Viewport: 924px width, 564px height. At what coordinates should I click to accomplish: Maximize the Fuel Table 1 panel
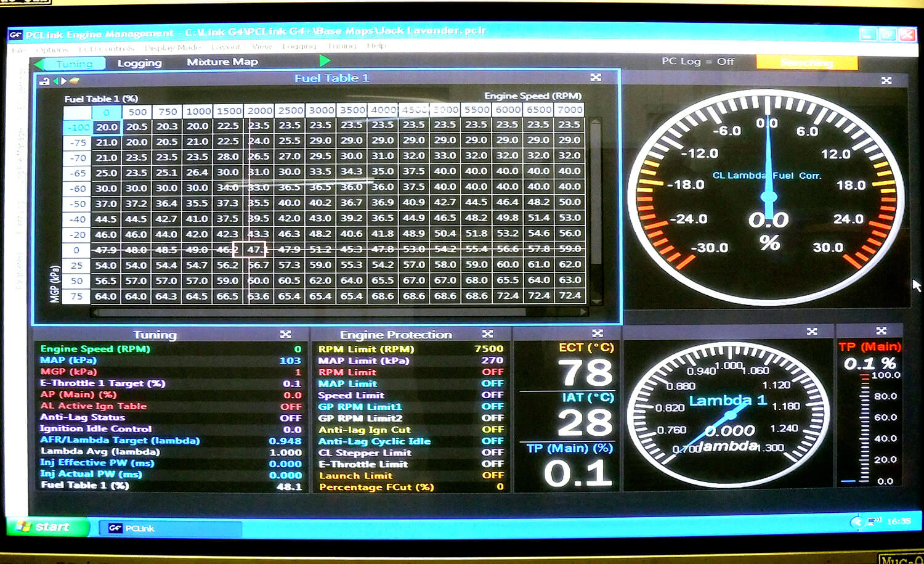point(596,78)
